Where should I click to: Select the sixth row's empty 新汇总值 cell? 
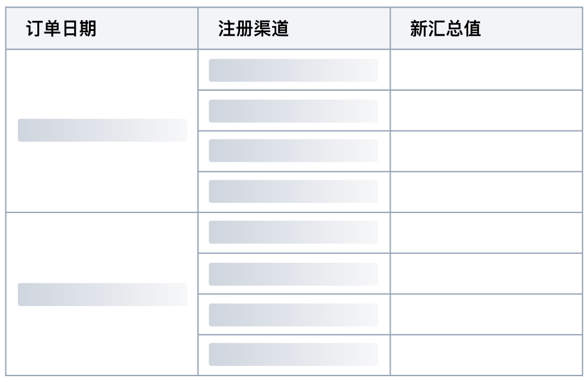point(486,273)
